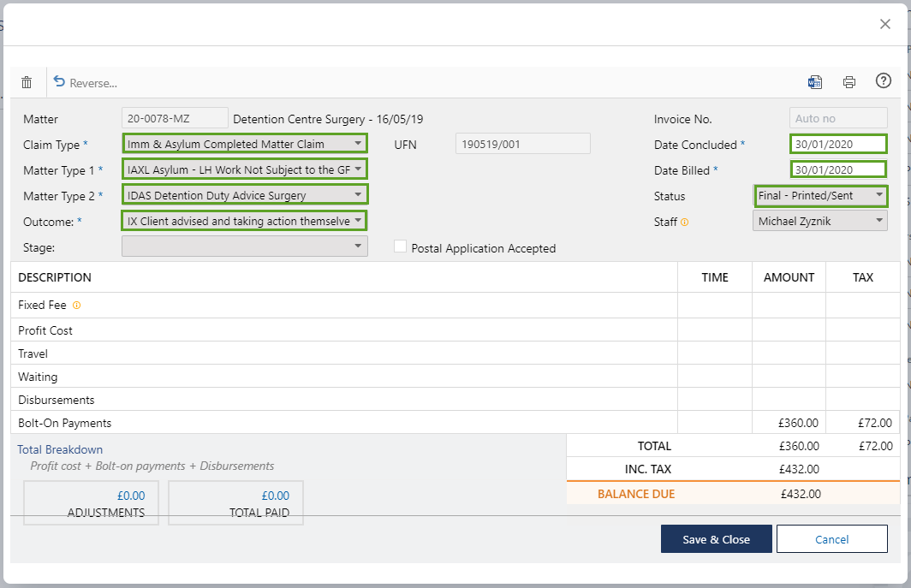Viewport: 911px width, 588px height.
Task: Click info icon beside Staff label
Action: tap(685, 223)
